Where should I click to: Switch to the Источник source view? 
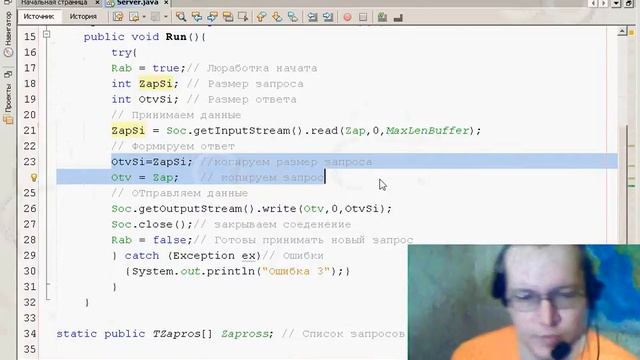pyautogui.click(x=39, y=17)
